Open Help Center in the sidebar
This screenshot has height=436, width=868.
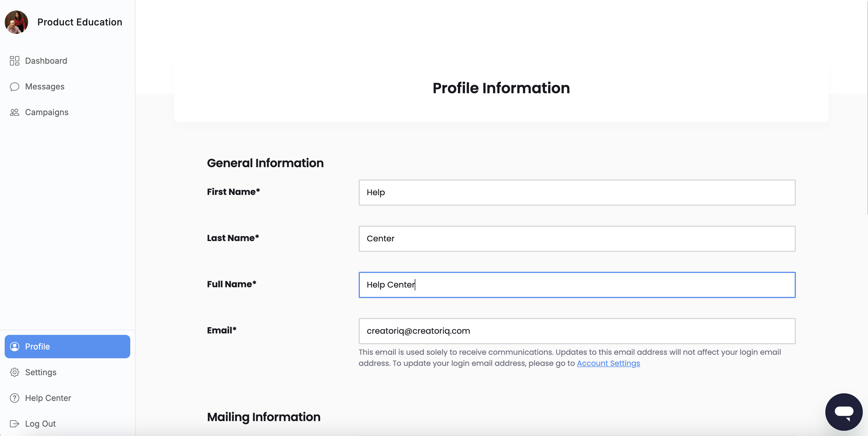(x=67, y=398)
